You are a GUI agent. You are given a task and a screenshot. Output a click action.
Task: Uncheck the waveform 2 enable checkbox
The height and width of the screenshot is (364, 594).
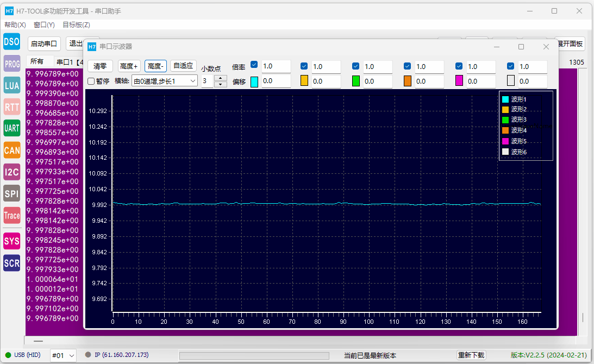click(304, 66)
